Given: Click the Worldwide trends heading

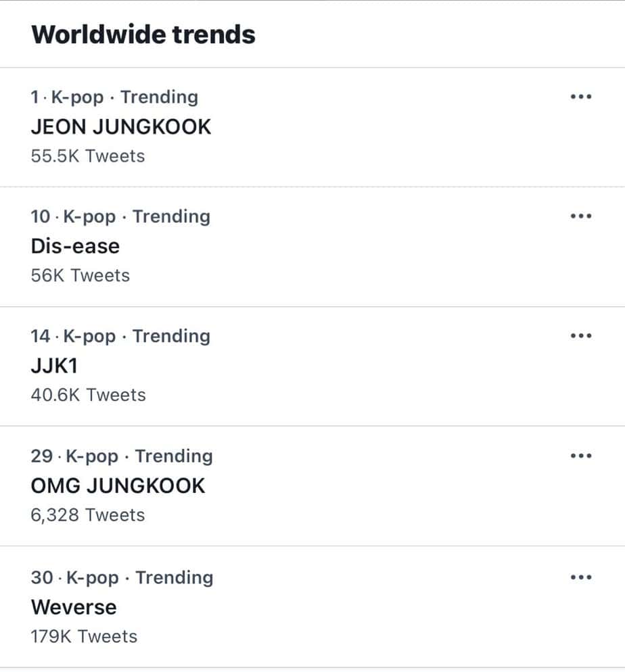Looking at the screenshot, I should (143, 34).
